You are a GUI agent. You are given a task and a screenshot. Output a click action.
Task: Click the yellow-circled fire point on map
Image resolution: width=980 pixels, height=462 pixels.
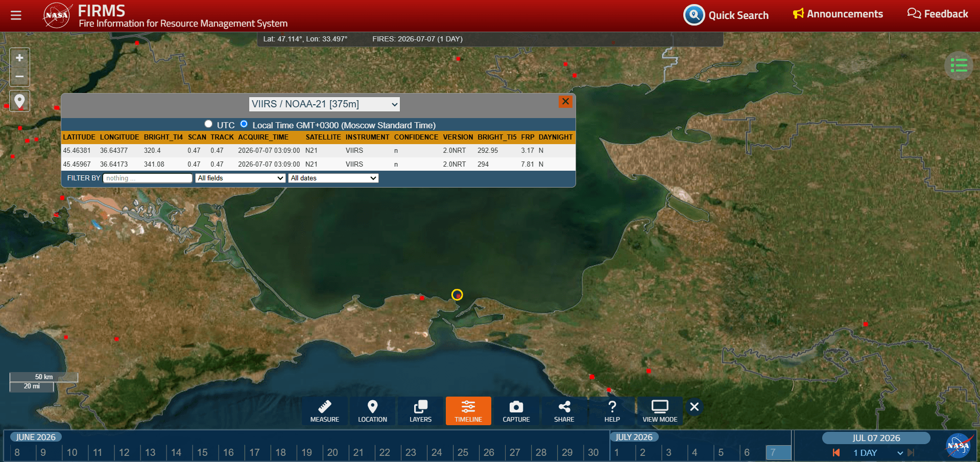coord(457,294)
